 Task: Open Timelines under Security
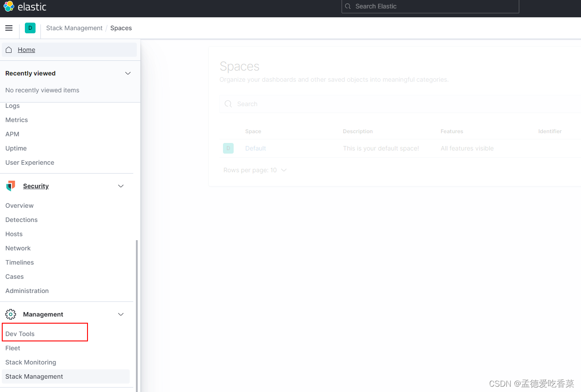[20, 262]
